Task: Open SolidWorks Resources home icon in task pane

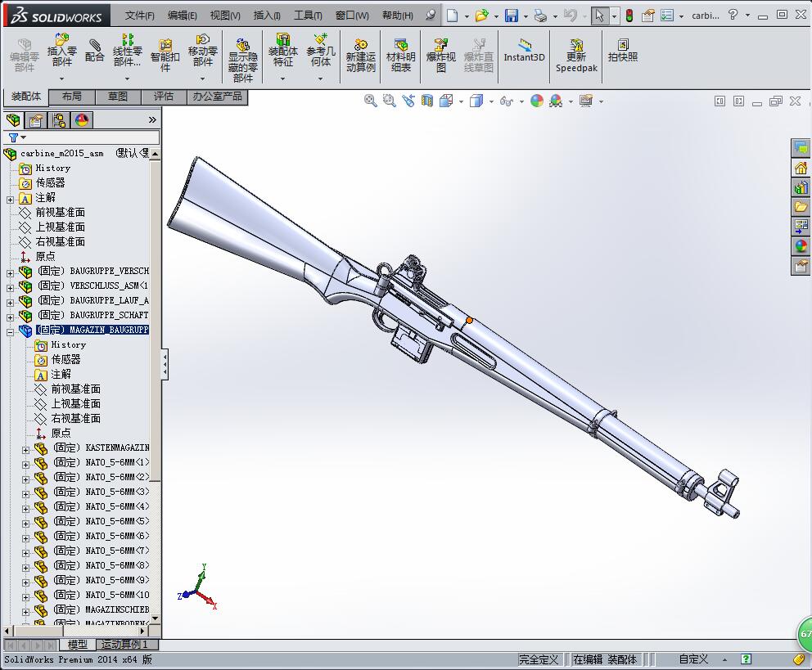Action: (801, 169)
